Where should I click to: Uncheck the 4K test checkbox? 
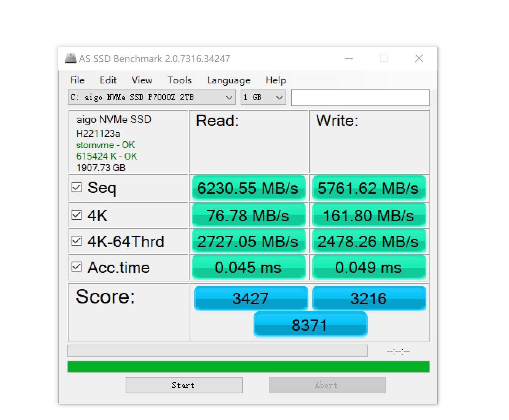(77, 215)
